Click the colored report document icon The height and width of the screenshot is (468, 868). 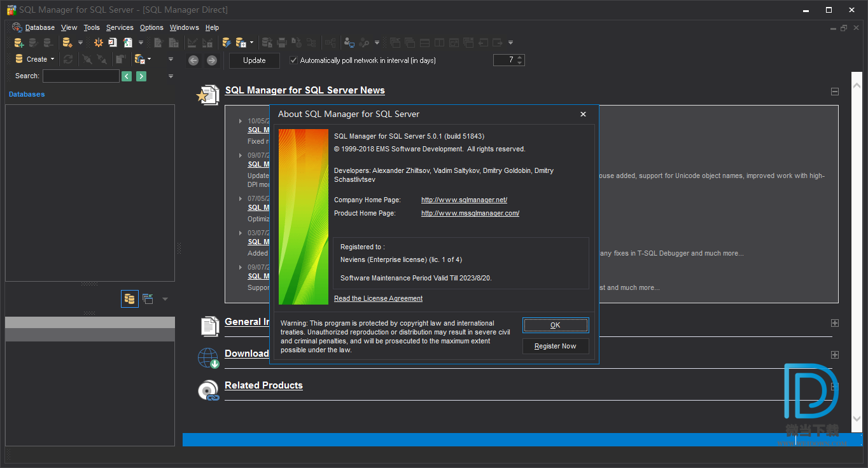pyautogui.click(x=128, y=43)
